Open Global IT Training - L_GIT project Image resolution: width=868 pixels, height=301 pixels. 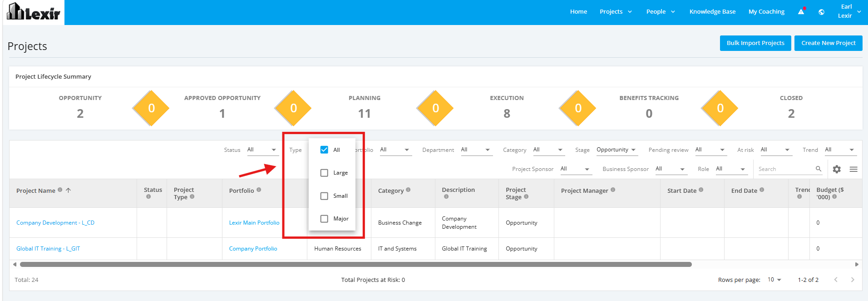tap(48, 249)
